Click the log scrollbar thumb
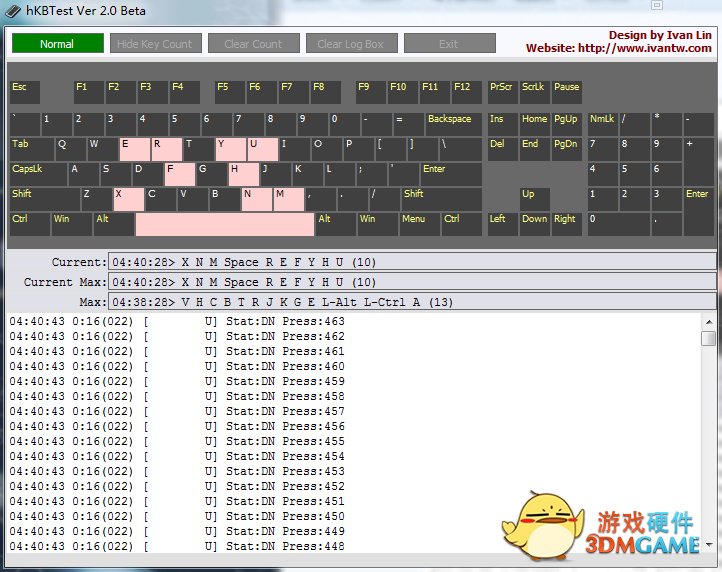This screenshot has width=722, height=572. pos(708,338)
